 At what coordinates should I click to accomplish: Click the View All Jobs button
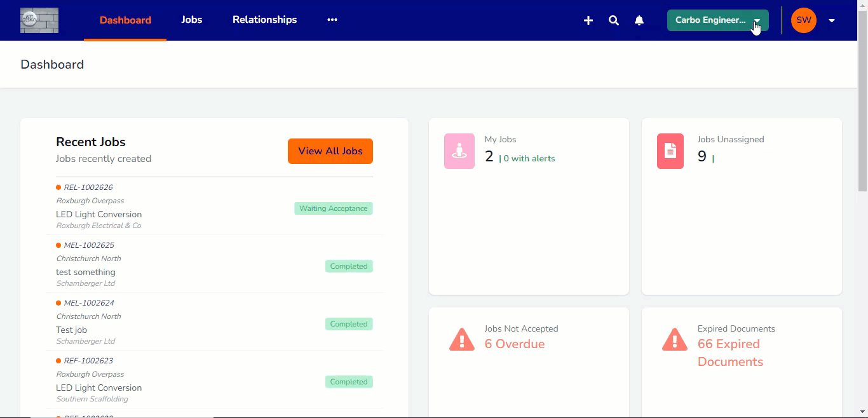pos(330,151)
